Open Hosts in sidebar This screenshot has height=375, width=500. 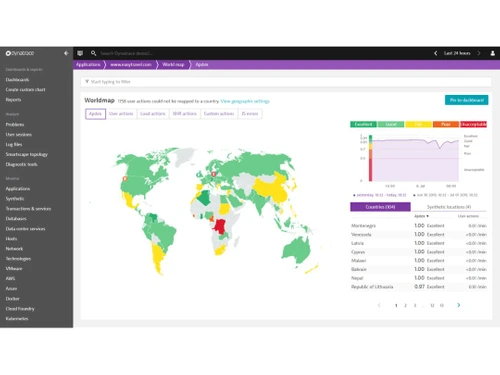coord(11,239)
